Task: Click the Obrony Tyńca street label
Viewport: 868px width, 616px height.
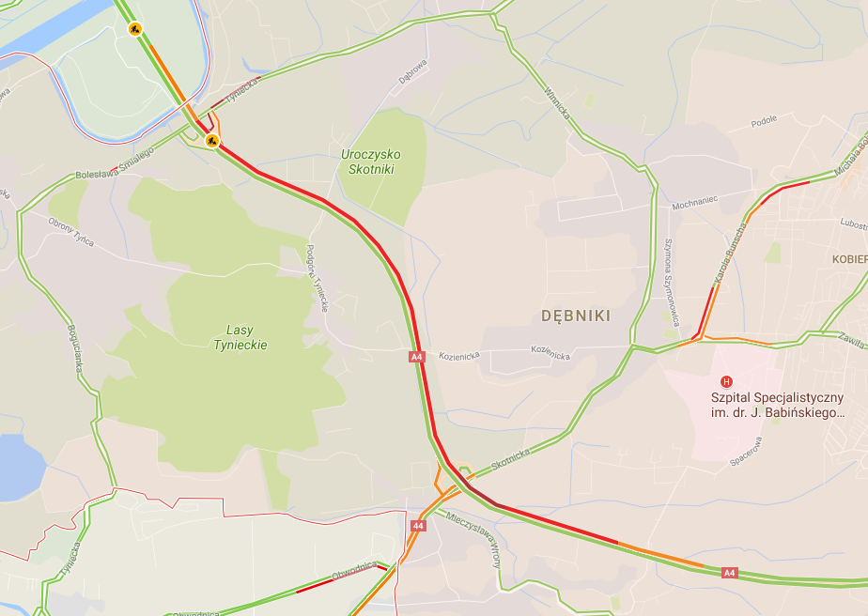Action: 71,233
